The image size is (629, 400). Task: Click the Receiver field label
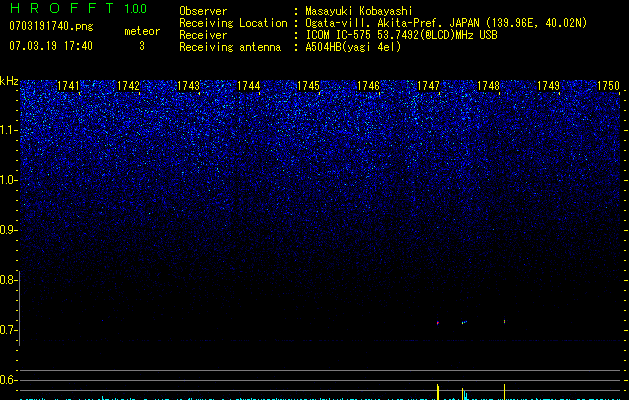[x=203, y=35]
